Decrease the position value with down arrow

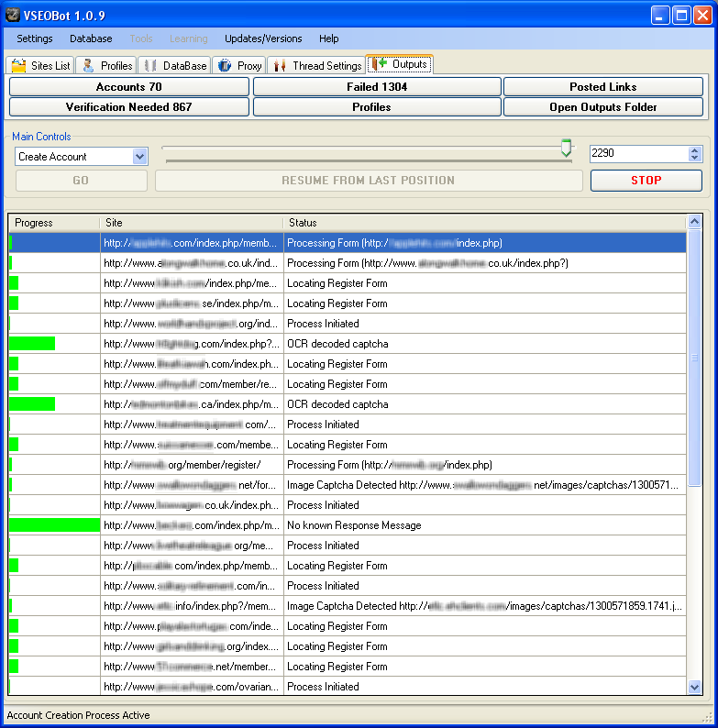coord(694,158)
